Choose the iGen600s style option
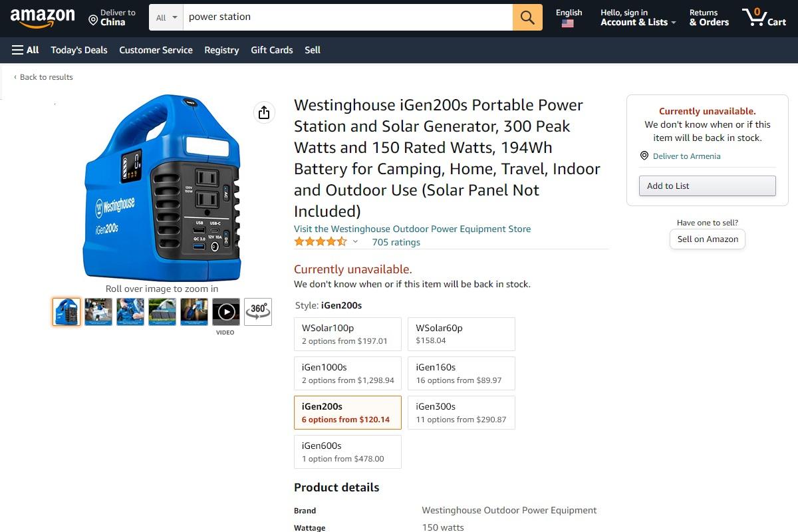This screenshot has width=798, height=532. coord(348,452)
